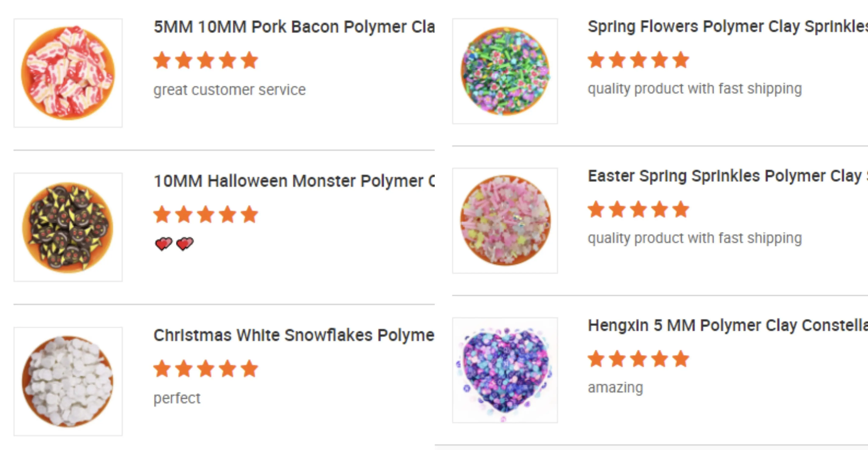The width and height of the screenshot is (868, 450).
Task: Open the Pork Bacon Polymer Clay product title
Action: coord(294,27)
